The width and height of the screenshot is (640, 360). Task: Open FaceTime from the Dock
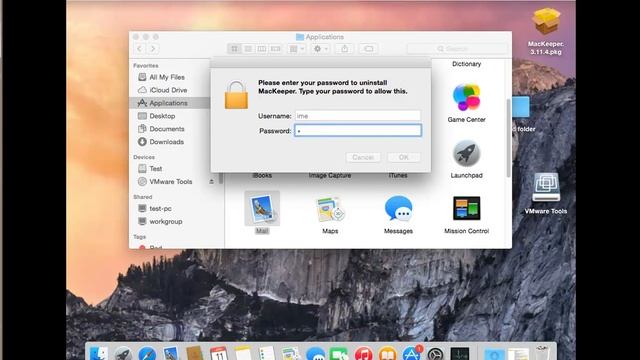339,353
